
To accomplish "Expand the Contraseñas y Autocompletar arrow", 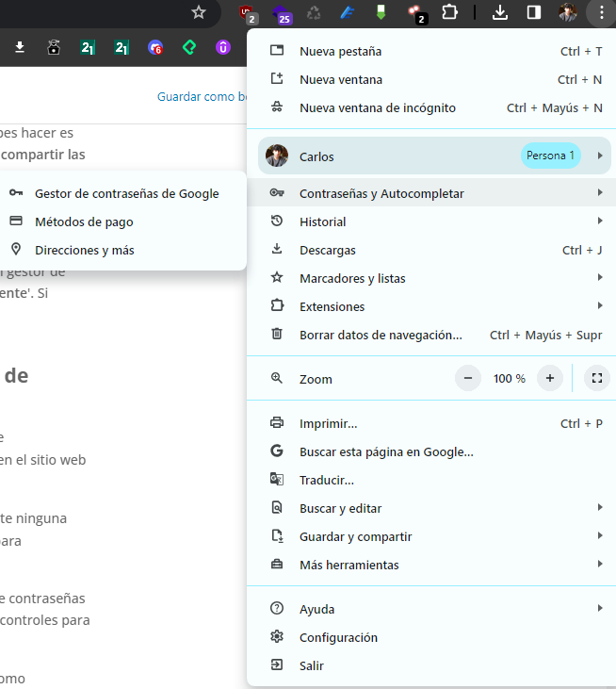I will (x=600, y=192).
